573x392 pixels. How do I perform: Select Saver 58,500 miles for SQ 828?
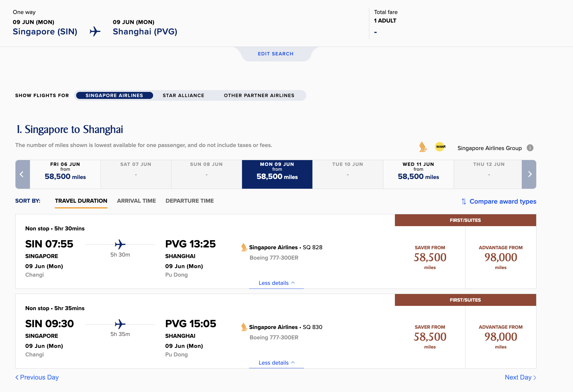point(430,257)
